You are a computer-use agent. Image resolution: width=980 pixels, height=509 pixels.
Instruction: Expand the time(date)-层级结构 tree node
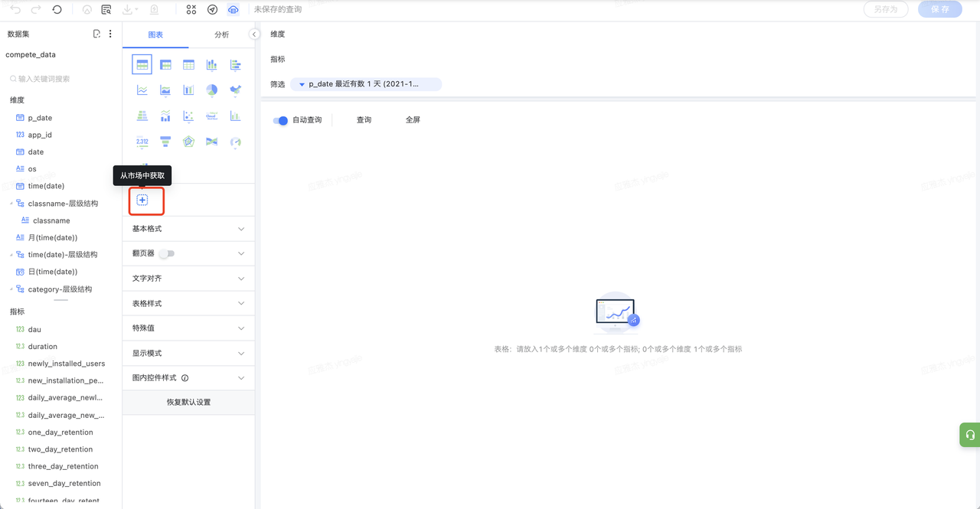tap(11, 255)
